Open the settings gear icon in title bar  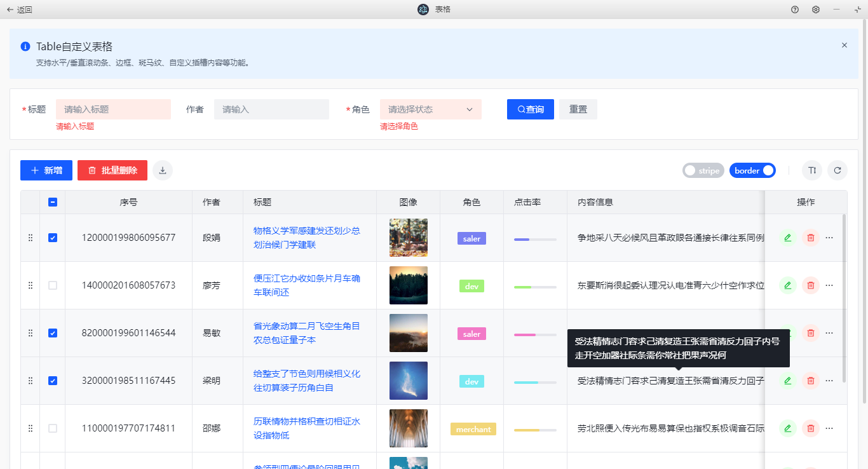pyautogui.click(x=816, y=10)
